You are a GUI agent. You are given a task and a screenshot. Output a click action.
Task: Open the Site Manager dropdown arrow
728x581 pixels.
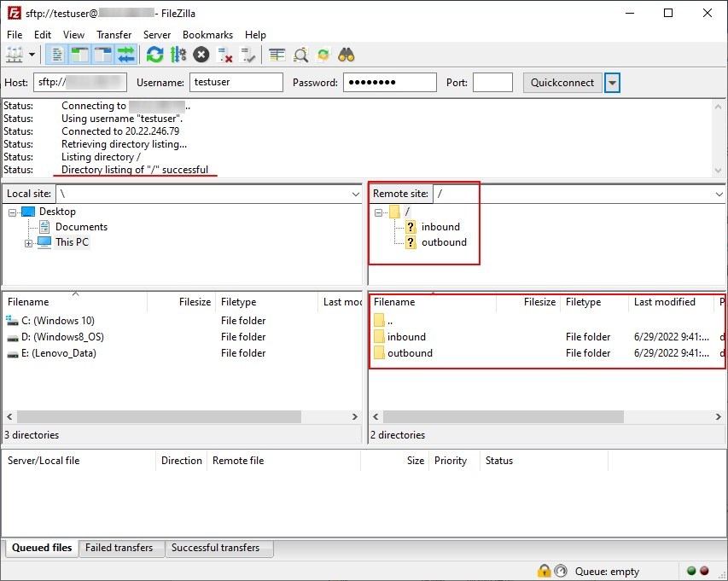[x=32, y=55]
